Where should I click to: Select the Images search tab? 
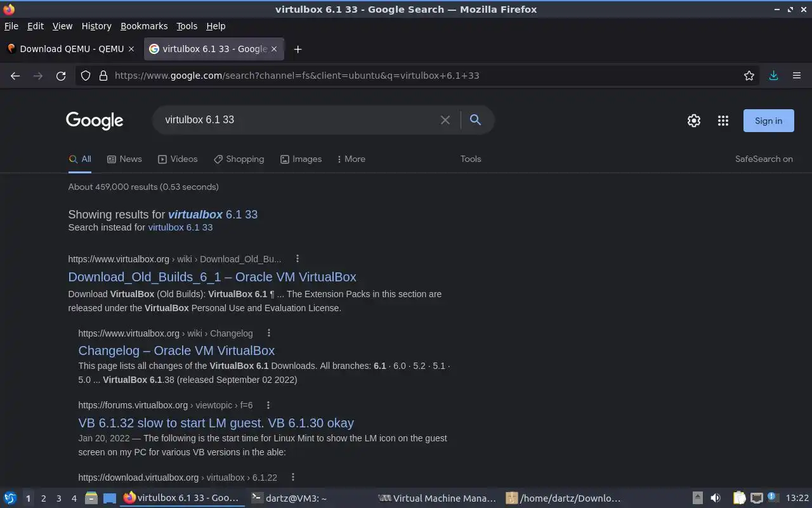click(301, 159)
